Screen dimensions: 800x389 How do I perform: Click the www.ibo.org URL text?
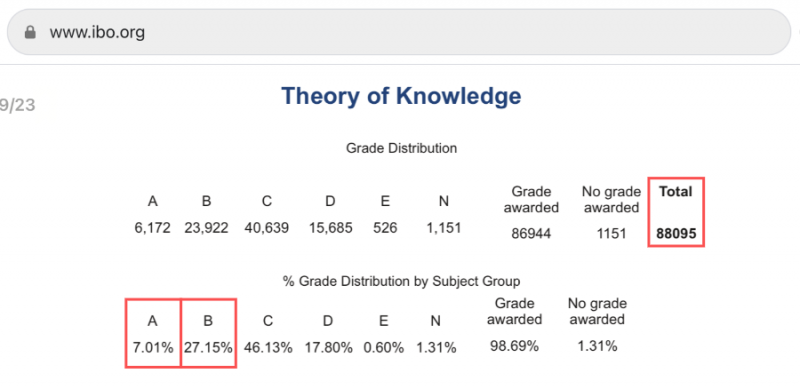[97, 33]
